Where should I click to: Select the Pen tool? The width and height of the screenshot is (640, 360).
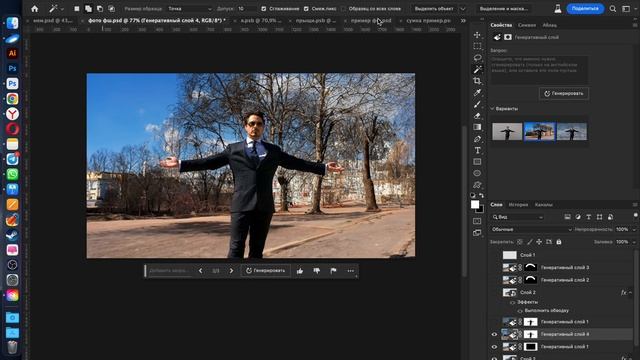477,139
